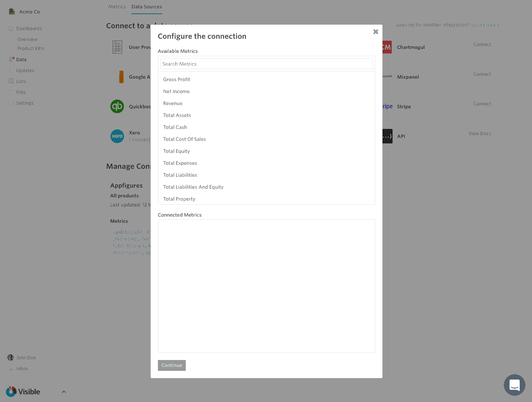Click Connect next to Chartmogul
Viewport: 532px width, 402px height.
482,45
